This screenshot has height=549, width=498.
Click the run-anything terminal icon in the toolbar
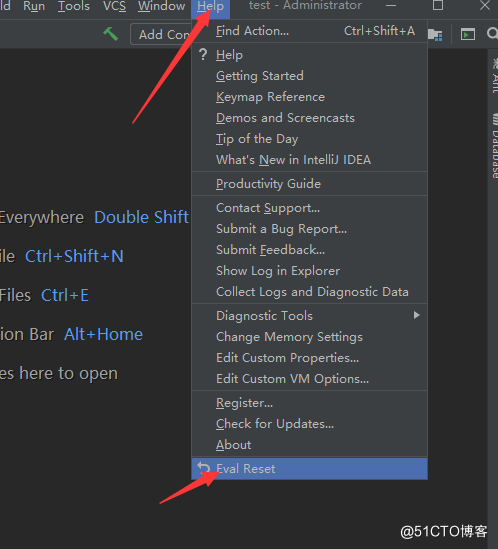click(x=468, y=34)
